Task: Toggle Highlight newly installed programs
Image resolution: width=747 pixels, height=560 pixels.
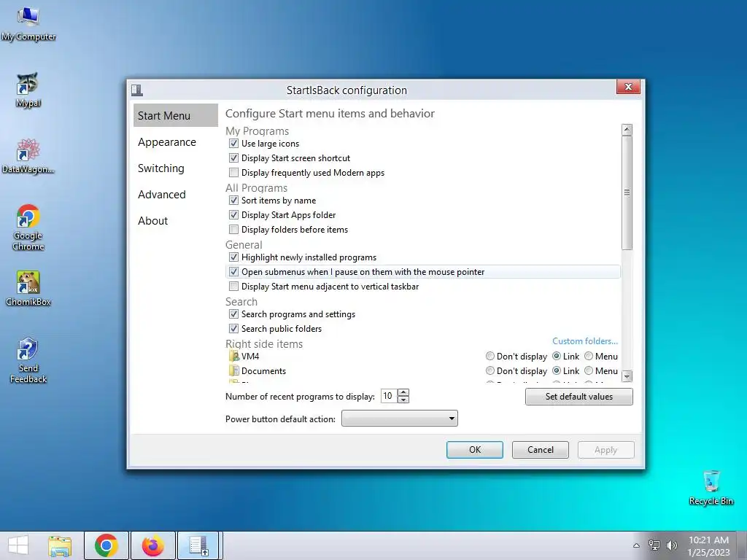Action: [x=233, y=257]
